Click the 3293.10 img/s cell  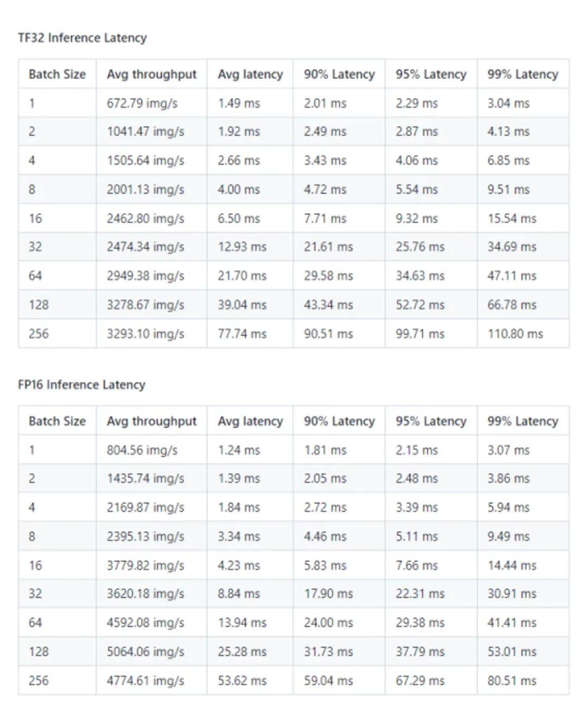click(145, 334)
